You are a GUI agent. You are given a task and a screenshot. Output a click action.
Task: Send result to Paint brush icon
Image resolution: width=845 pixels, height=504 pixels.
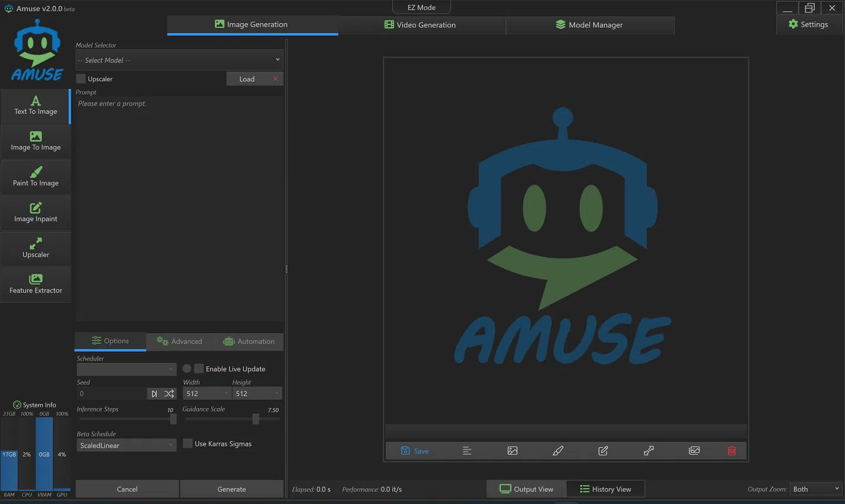[558, 451]
